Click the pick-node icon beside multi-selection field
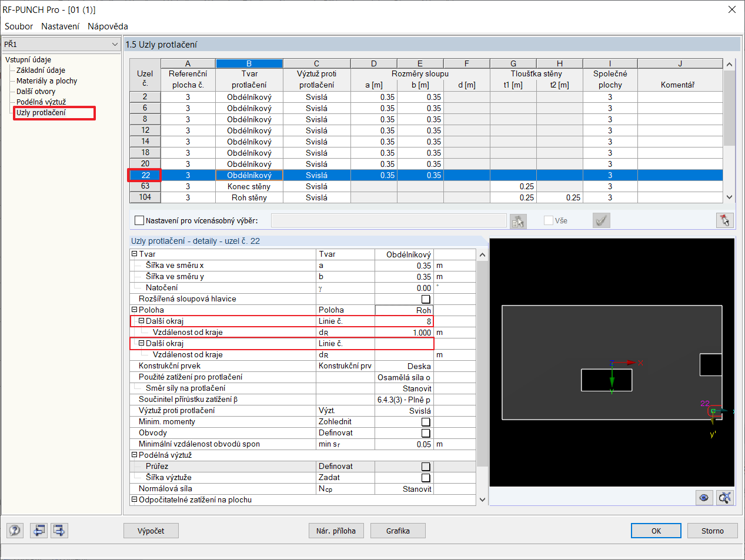The height and width of the screenshot is (560, 745). [518, 221]
